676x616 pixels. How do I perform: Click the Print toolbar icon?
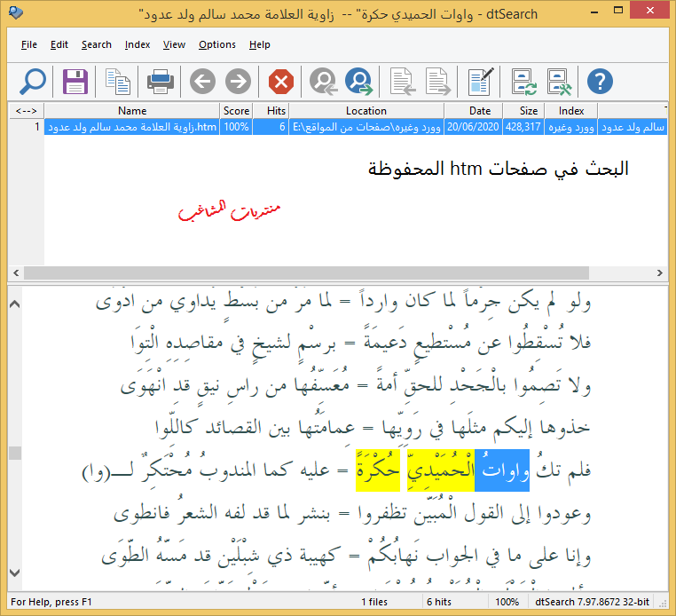point(161,83)
